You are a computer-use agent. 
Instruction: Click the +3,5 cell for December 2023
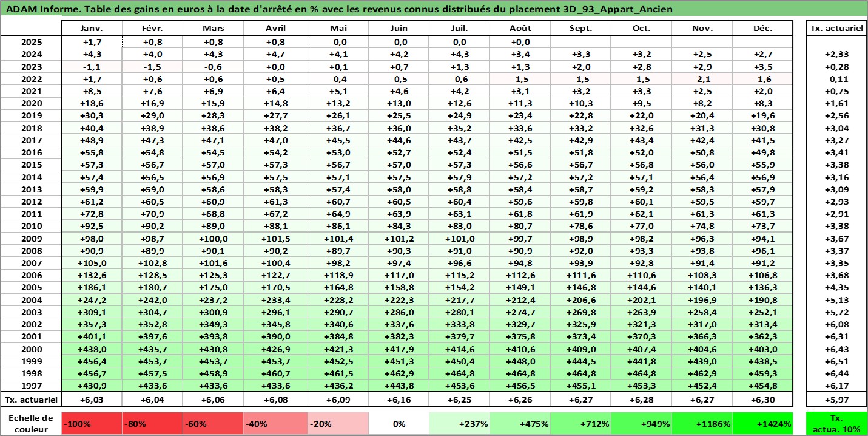click(x=762, y=67)
